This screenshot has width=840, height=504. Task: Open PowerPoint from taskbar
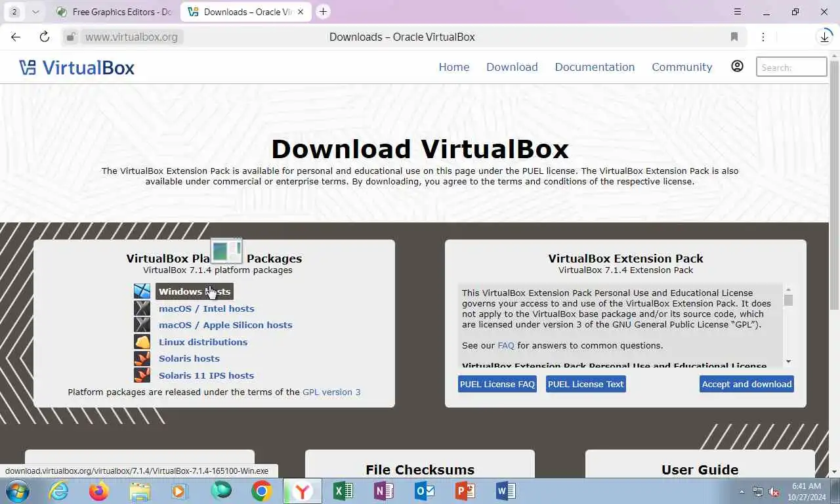click(x=465, y=491)
